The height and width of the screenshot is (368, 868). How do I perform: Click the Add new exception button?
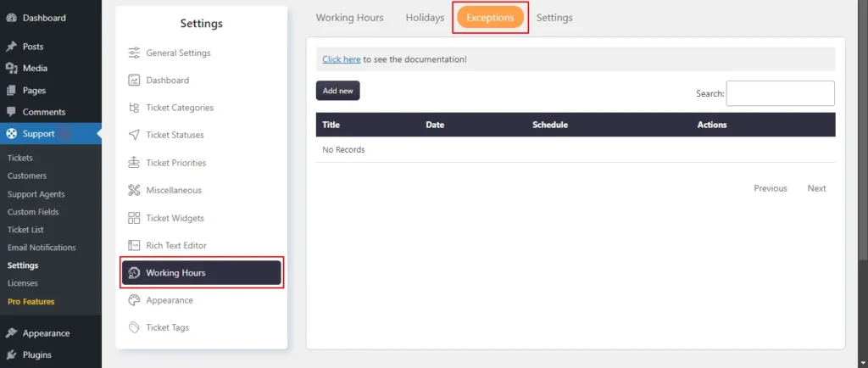337,91
